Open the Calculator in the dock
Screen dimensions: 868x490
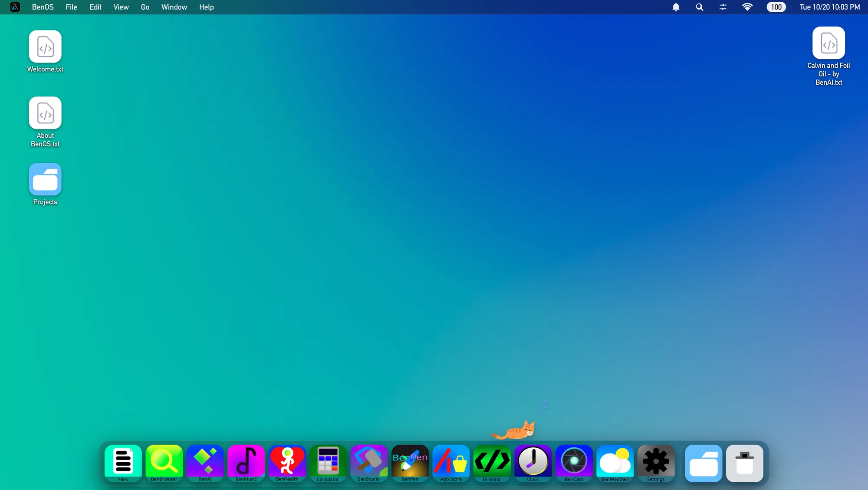(x=328, y=463)
